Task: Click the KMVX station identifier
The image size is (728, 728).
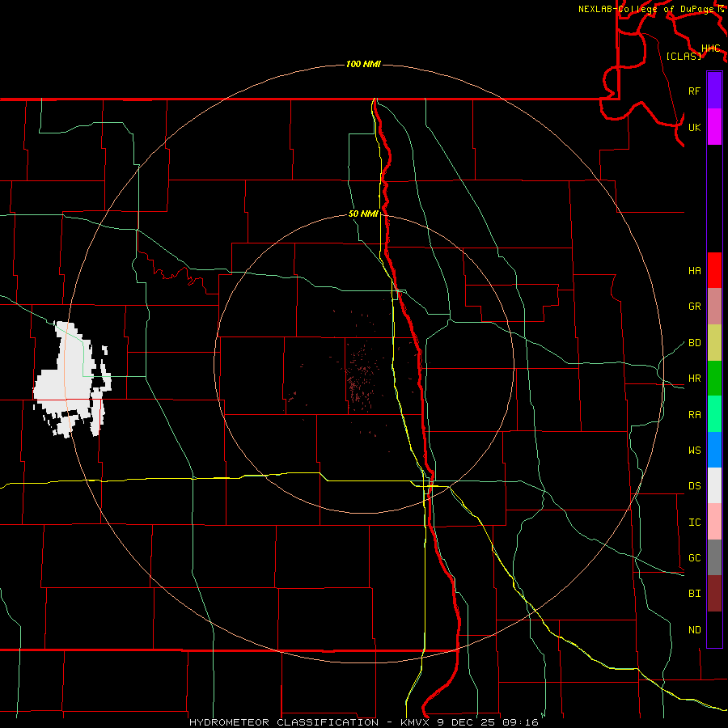Action: [415, 722]
